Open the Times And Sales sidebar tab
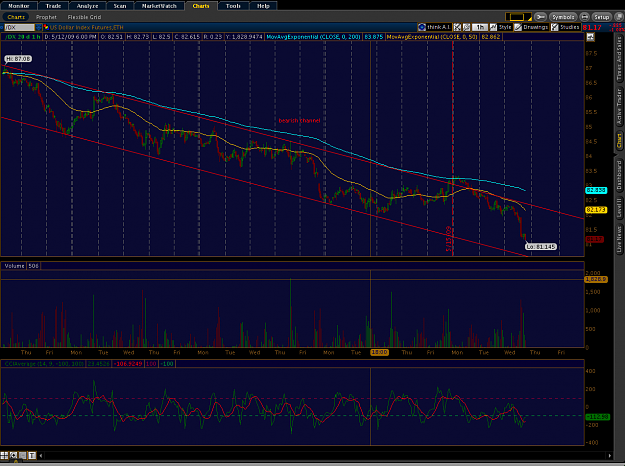This screenshot has height=466, width=625. (x=619, y=58)
